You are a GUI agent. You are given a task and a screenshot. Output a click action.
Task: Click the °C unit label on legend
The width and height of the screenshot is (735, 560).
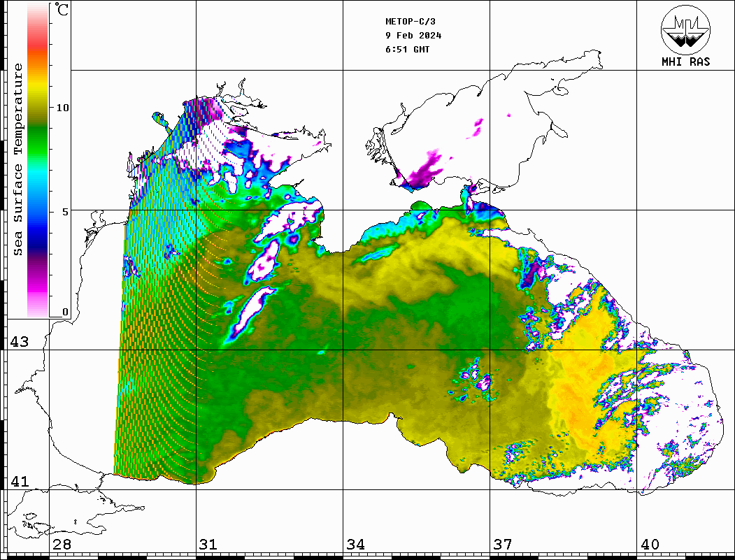coord(62,10)
